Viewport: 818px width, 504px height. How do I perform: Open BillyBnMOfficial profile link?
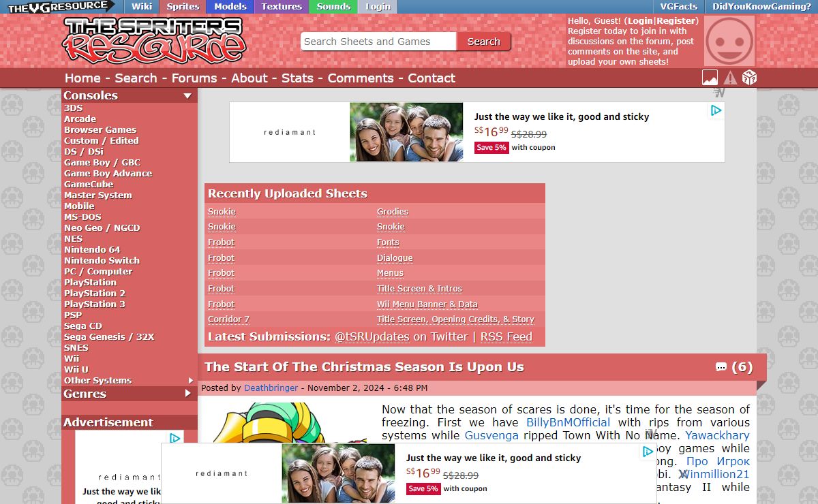pyautogui.click(x=569, y=422)
